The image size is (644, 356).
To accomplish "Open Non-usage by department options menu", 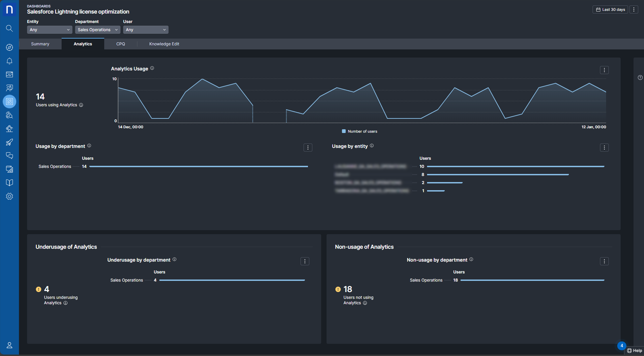I will tap(604, 261).
